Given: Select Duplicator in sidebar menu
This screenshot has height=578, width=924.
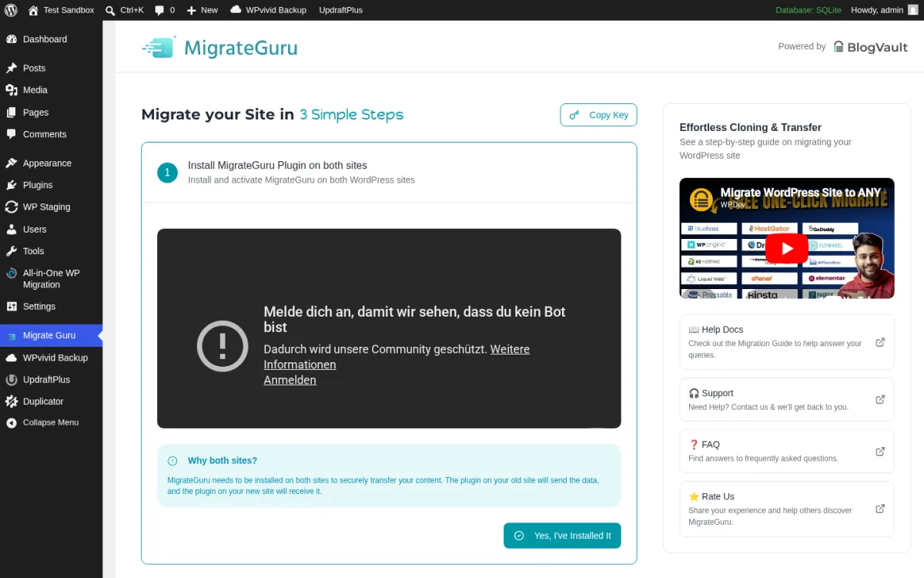Looking at the screenshot, I should 51,402.
